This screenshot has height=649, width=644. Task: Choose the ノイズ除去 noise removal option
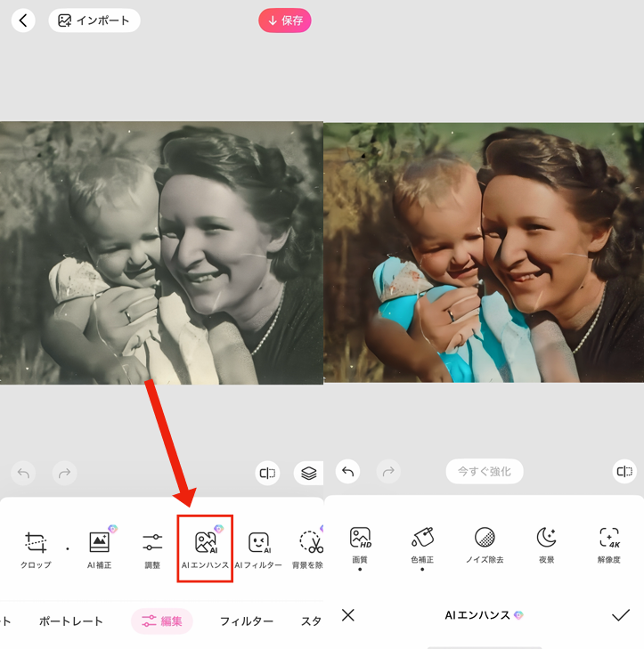coord(485,544)
